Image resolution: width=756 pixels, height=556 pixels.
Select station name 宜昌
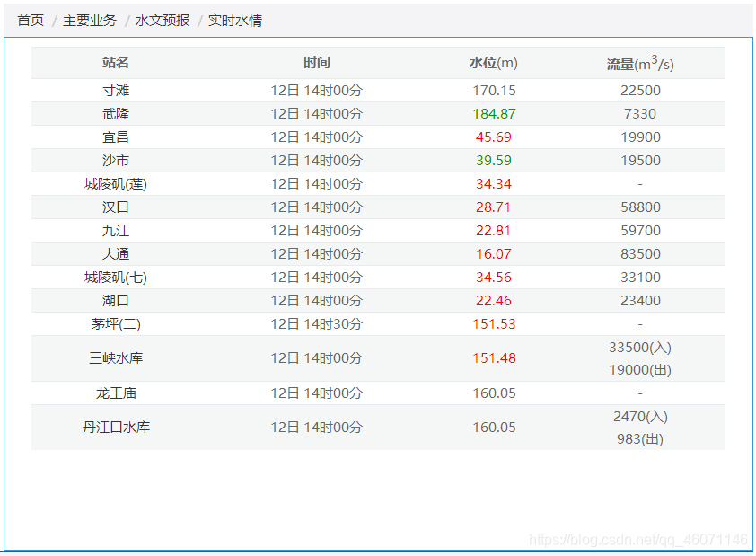click(116, 137)
